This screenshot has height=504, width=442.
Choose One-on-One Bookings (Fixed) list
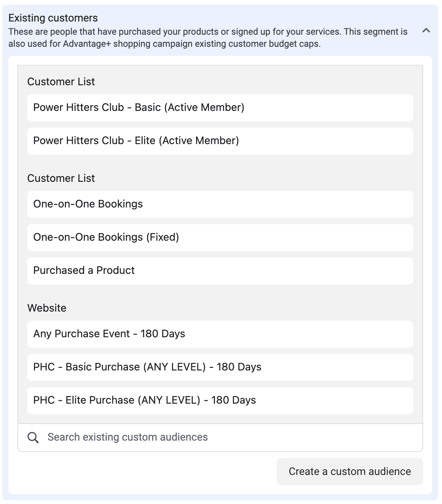(x=220, y=238)
